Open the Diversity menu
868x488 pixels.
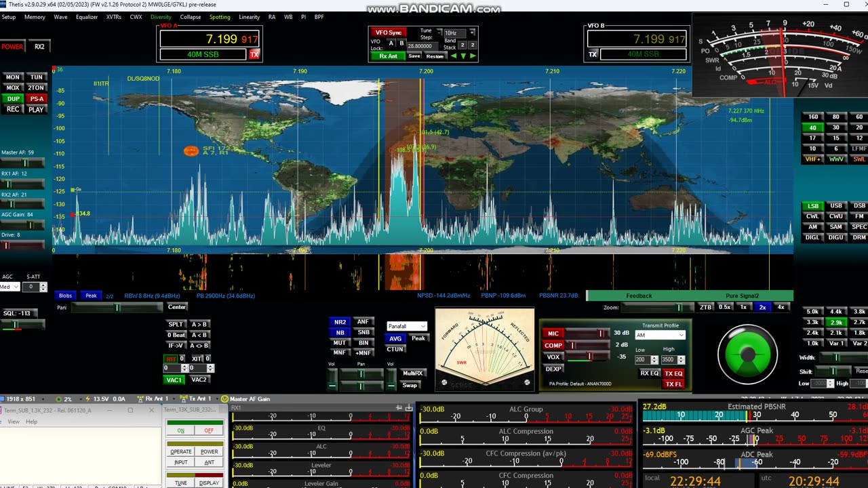(x=161, y=17)
